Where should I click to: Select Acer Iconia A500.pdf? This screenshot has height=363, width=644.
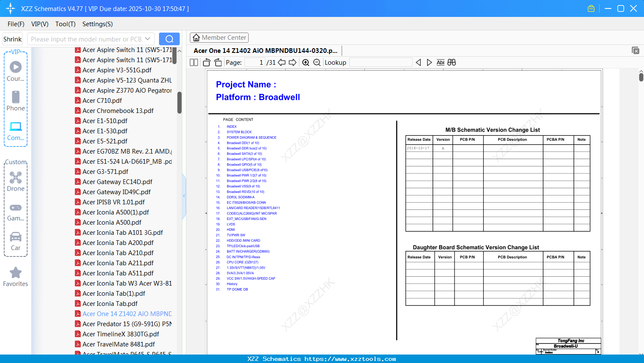(112, 223)
